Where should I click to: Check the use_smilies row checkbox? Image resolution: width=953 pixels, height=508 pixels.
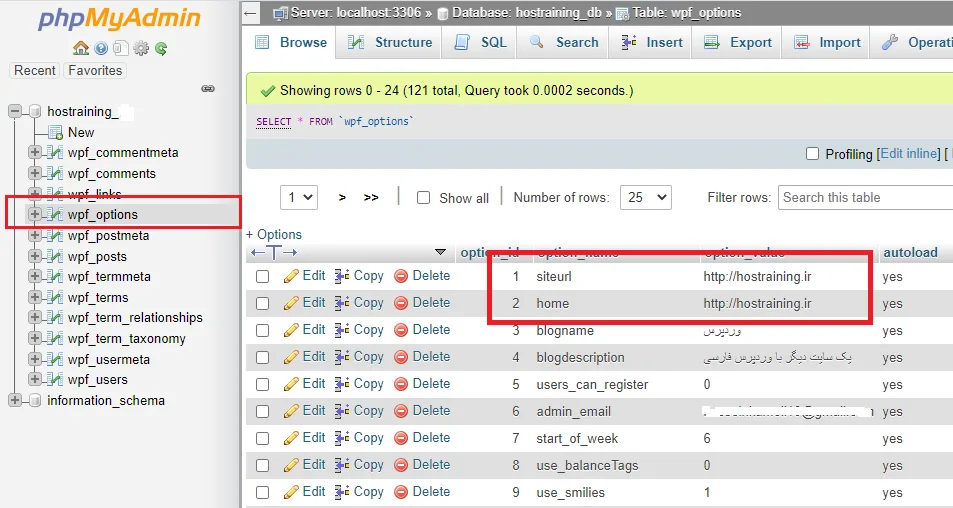point(263,492)
